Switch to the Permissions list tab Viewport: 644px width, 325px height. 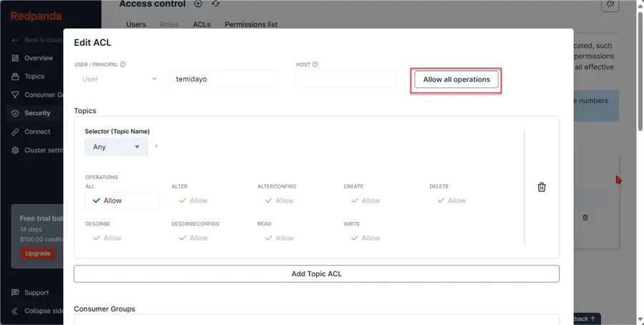251,24
